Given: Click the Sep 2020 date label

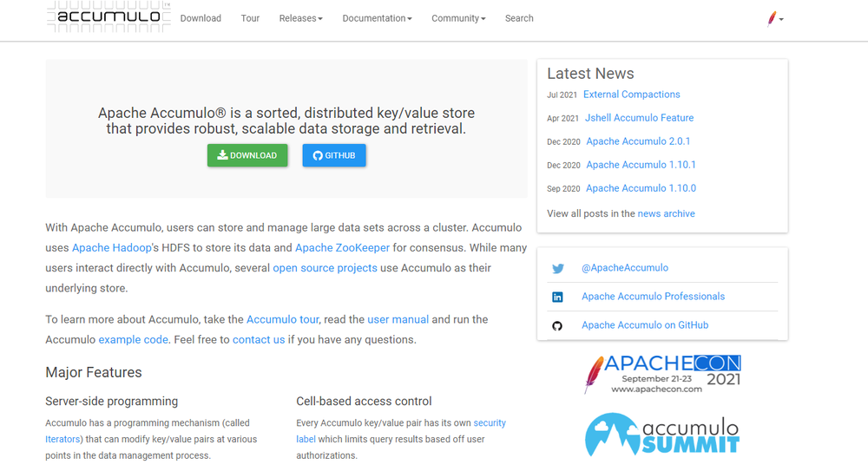Looking at the screenshot, I should pyautogui.click(x=563, y=189).
